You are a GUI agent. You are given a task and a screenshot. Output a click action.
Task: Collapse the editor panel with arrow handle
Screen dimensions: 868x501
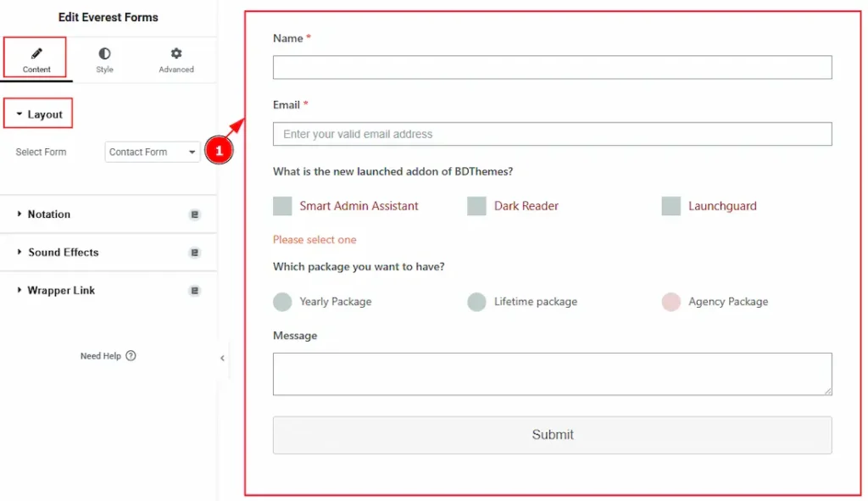tap(222, 358)
